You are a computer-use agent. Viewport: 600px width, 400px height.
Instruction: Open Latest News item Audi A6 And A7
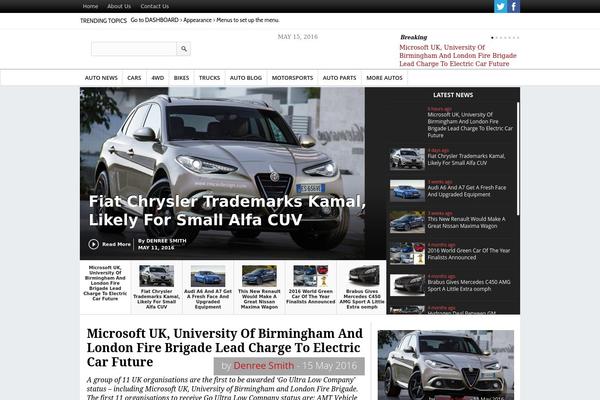[467, 191]
